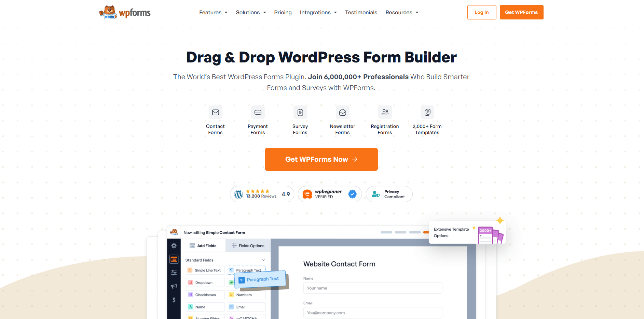Click the Get WPForms Now button
The height and width of the screenshot is (319, 644).
click(321, 159)
